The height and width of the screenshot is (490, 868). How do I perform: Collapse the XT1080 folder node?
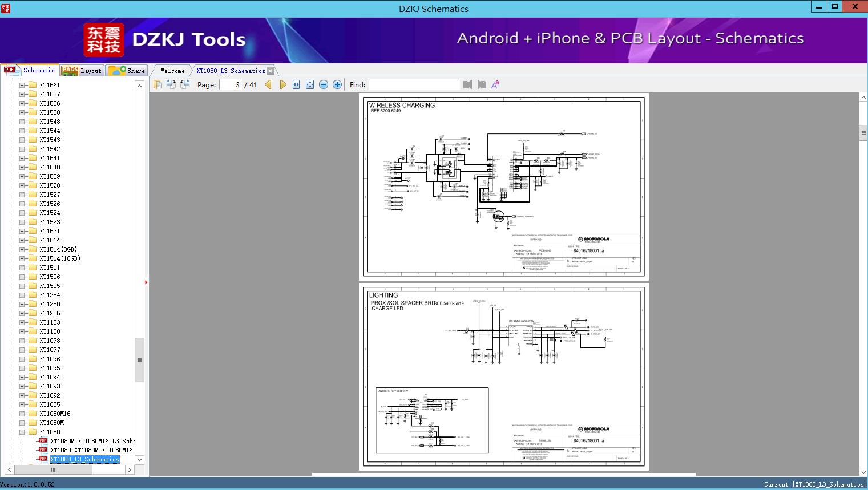[x=22, y=432]
